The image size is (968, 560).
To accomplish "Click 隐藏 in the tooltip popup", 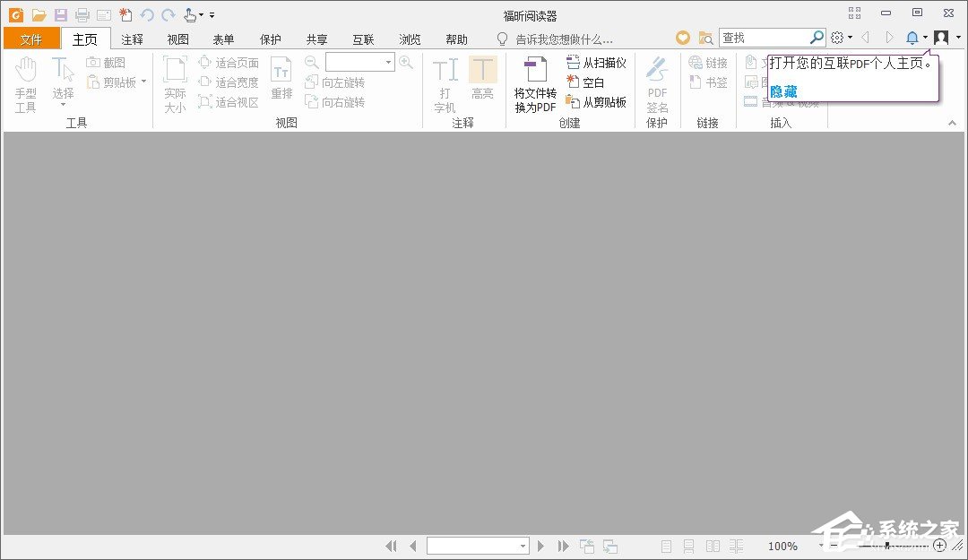I will point(782,91).
